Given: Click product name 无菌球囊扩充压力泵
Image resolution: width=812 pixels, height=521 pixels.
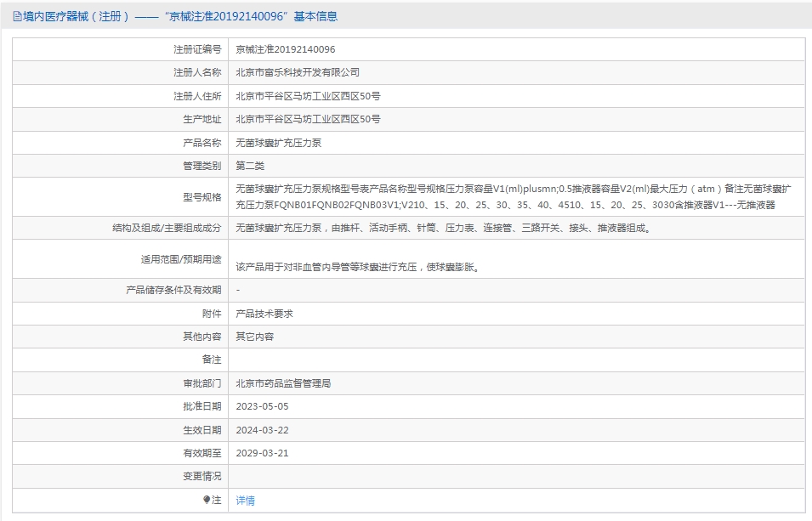Looking at the screenshot, I should coord(279,143).
